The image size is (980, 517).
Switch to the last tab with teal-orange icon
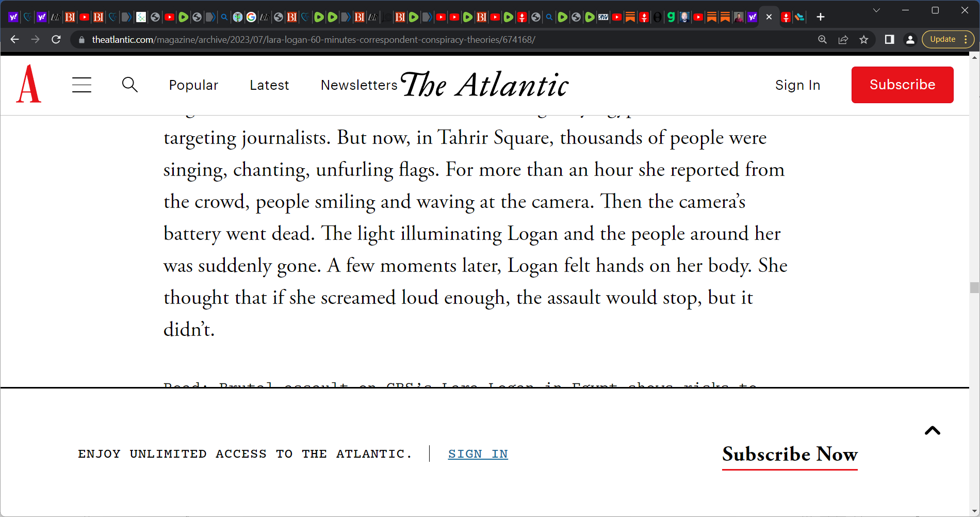pyautogui.click(x=799, y=17)
